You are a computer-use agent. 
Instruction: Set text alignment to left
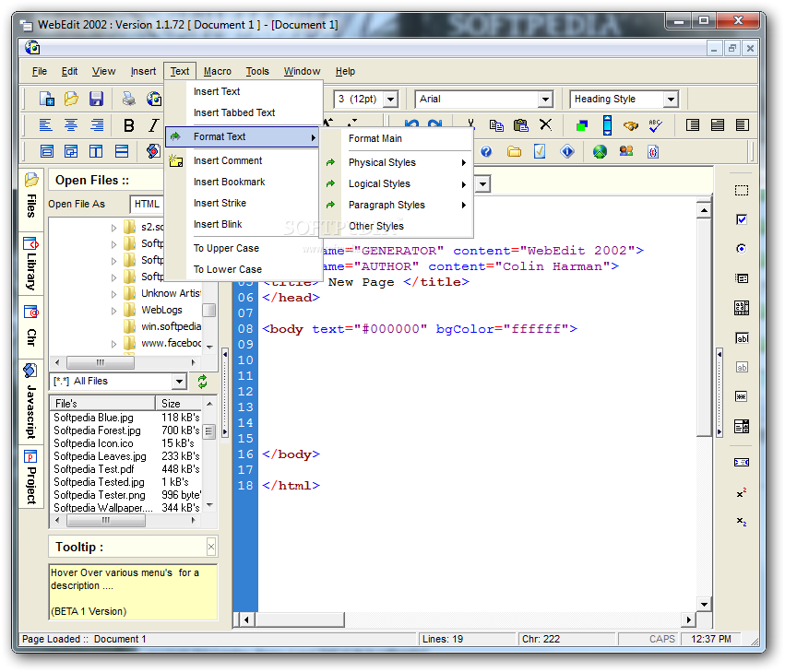click(45, 124)
